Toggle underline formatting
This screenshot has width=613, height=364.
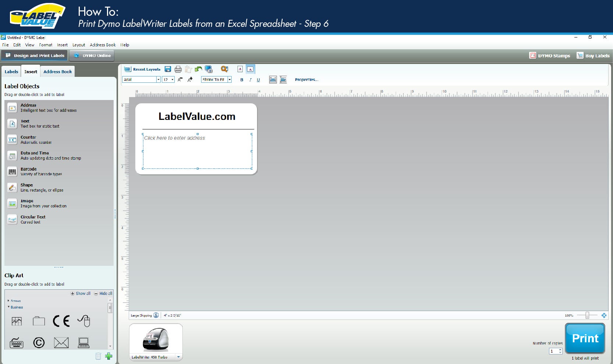[x=258, y=80]
